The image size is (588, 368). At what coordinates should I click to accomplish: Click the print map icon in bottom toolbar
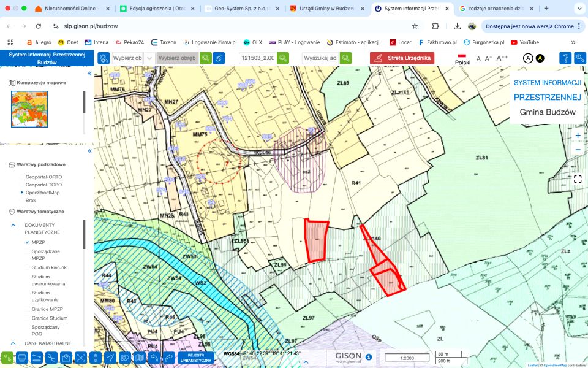[22, 358]
